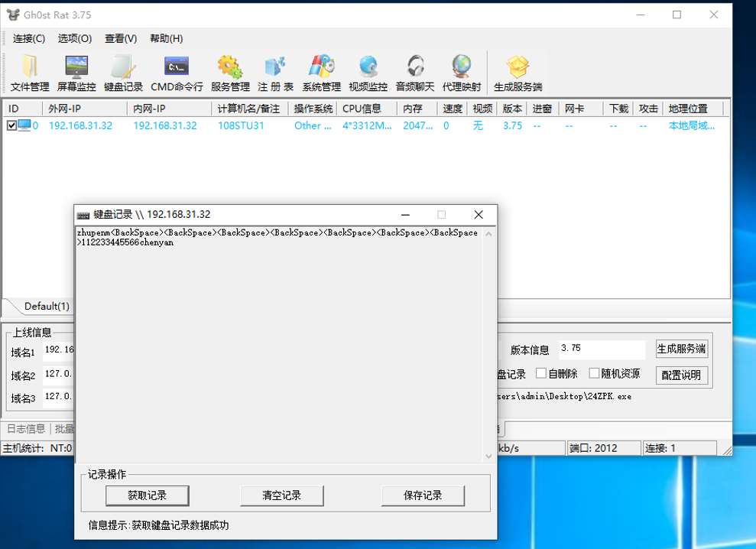
Task: Open 音频聊天 audio chat tool
Action: 415,73
